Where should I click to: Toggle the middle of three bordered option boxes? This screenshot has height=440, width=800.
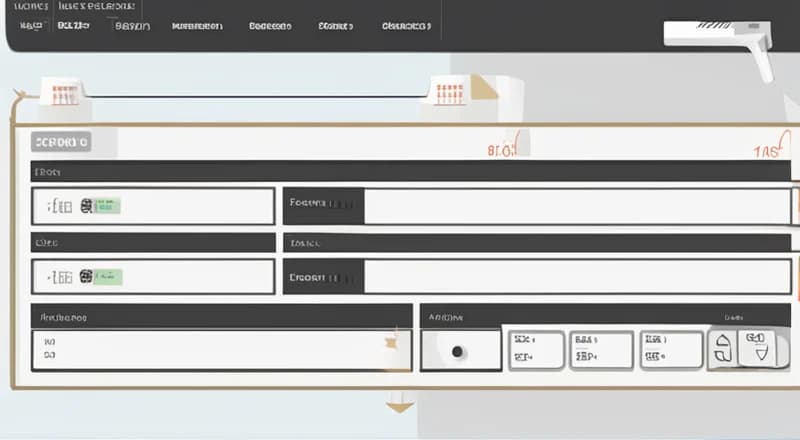point(601,350)
